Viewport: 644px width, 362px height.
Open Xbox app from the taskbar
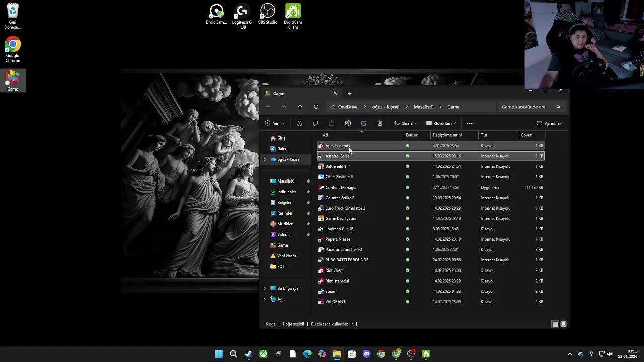click(263, 354)
